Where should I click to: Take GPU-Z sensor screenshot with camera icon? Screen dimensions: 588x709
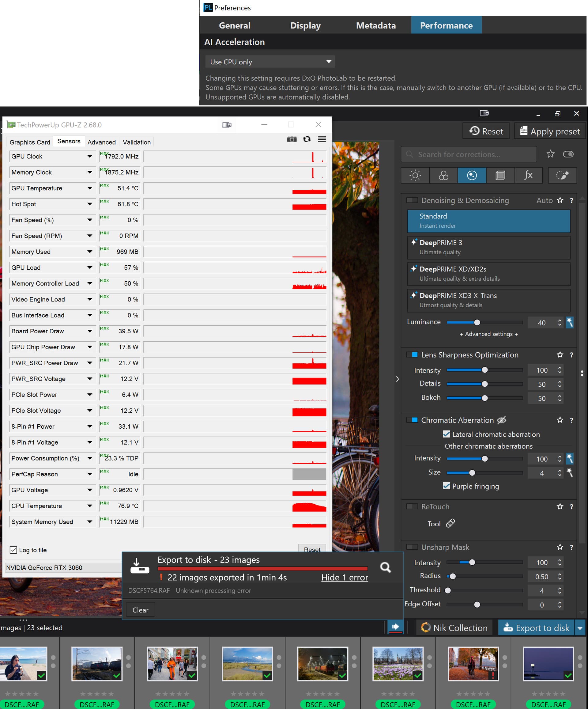(292, 139)
